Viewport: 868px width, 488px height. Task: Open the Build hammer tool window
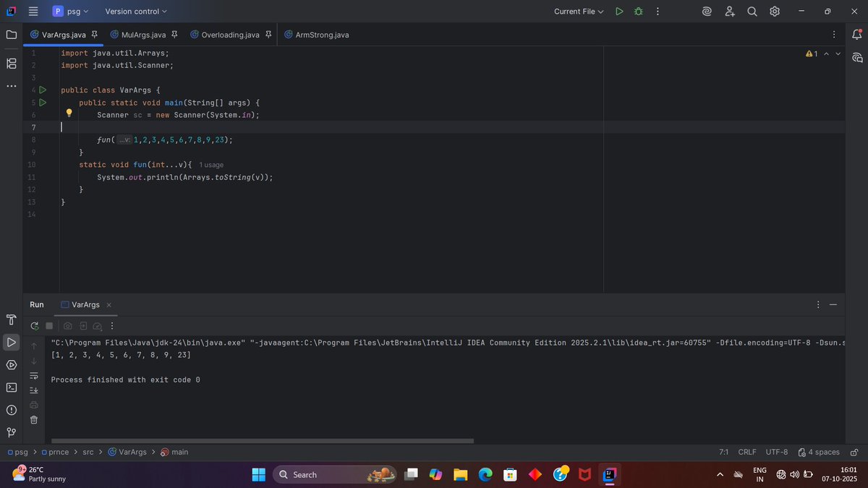[11, 320]
